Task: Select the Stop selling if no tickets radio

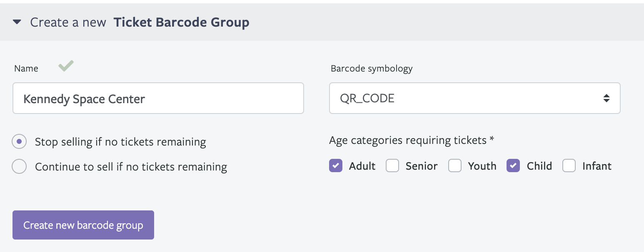Action: 19,142
